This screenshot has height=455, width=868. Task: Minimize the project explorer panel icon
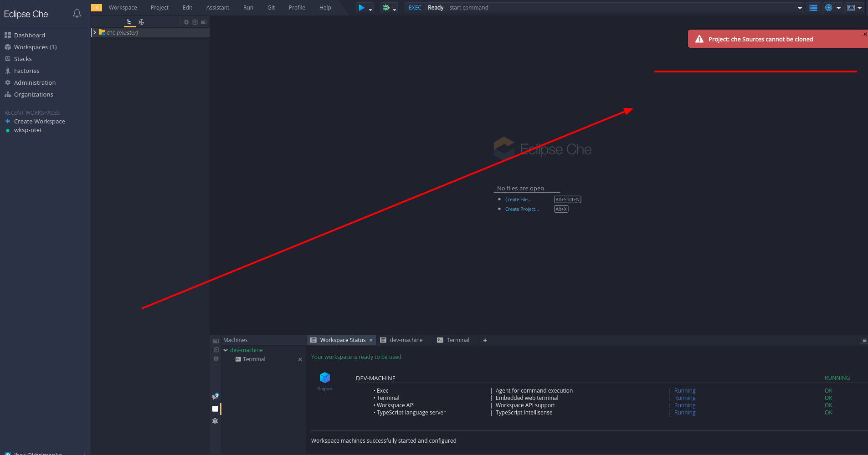(195, 22)
